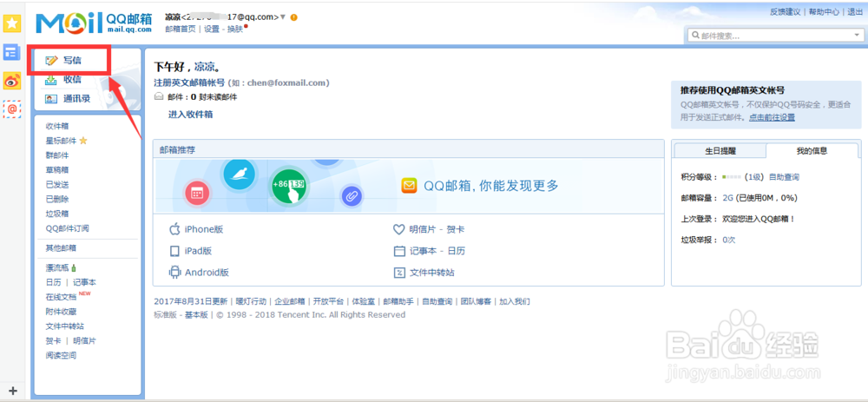The width and height of the screenshot is (868, 402).
Task: Click 基本版 footer link
Action: (x=196, y=314)
